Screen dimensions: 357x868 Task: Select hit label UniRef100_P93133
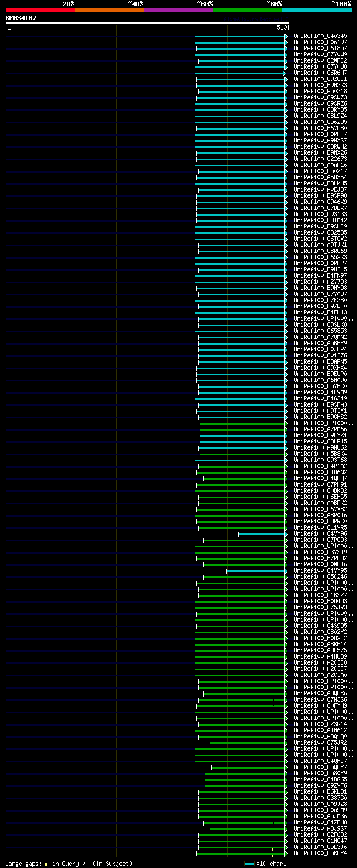click(320, 214)
